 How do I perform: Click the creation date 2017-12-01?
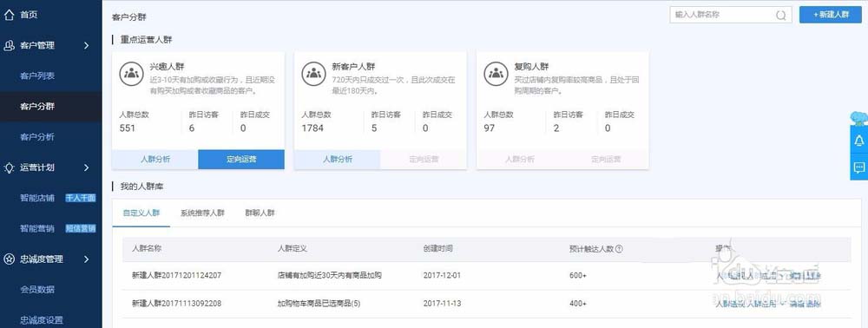442,275
